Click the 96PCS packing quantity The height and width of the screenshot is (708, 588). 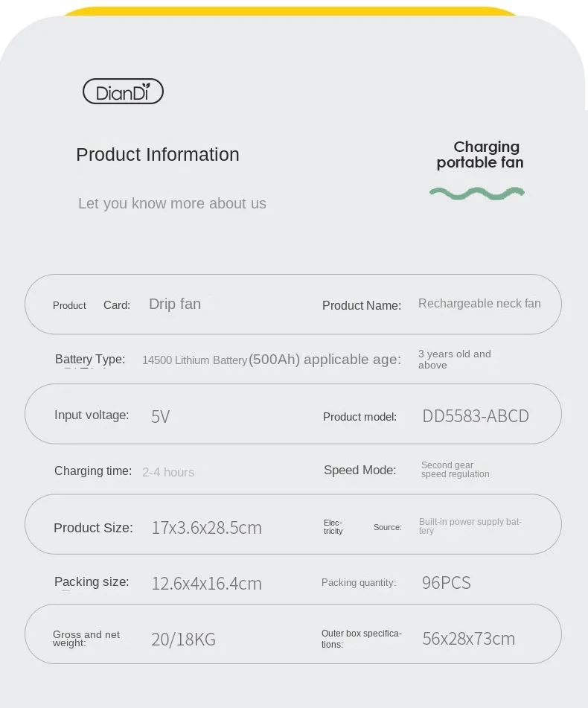pos(447,583)
